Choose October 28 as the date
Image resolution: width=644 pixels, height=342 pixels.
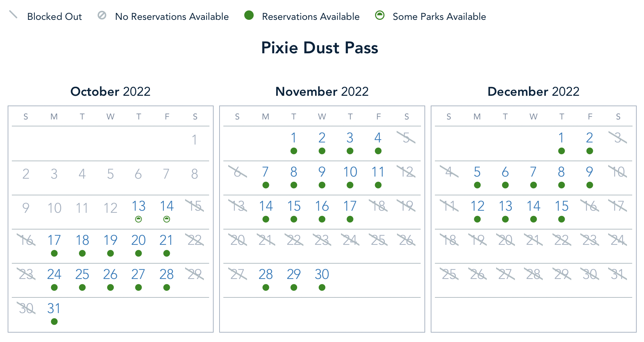167,274
